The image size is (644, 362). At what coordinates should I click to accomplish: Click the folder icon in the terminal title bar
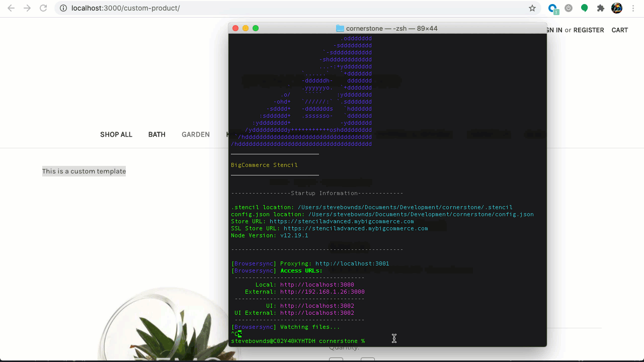pyautogui.click(x=340, y=28)
